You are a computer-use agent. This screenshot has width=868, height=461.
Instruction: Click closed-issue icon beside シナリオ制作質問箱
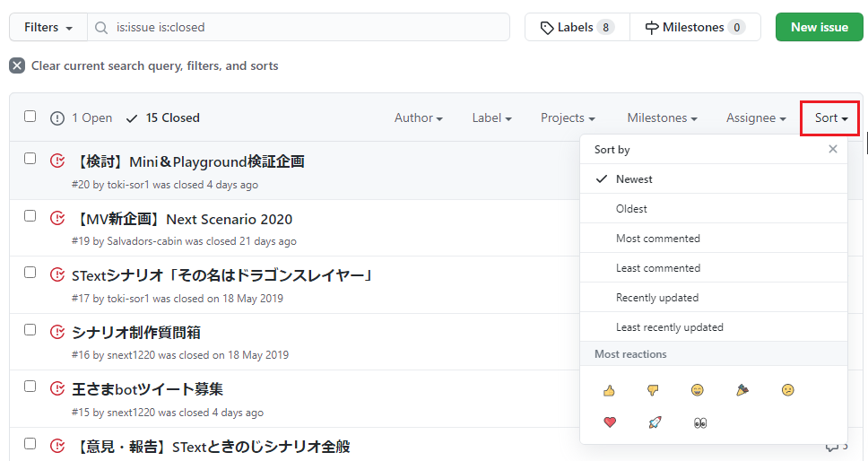pos(57,332)
